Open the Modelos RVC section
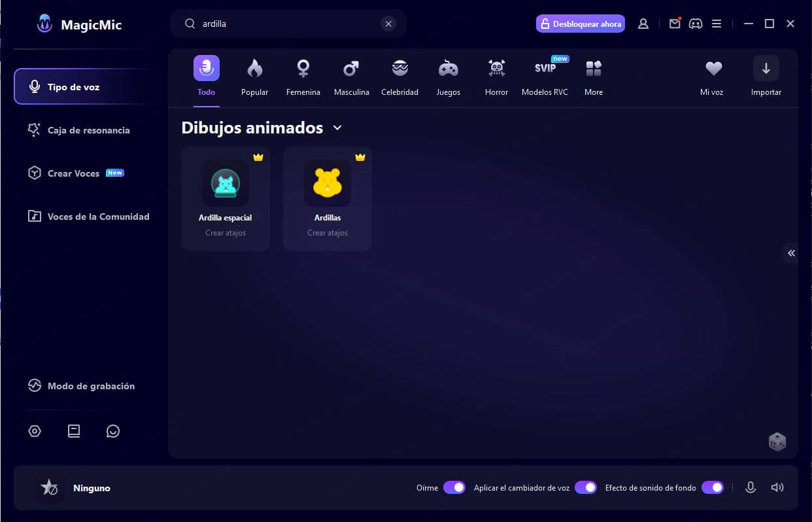The height and width of the screenshot is (522, 812). pos(545,75)
